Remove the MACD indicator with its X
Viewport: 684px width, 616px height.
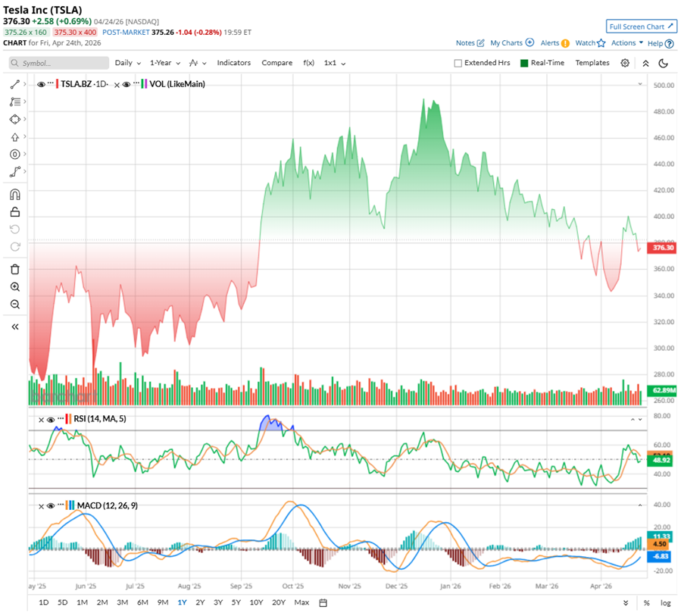(x=41, y=506)
